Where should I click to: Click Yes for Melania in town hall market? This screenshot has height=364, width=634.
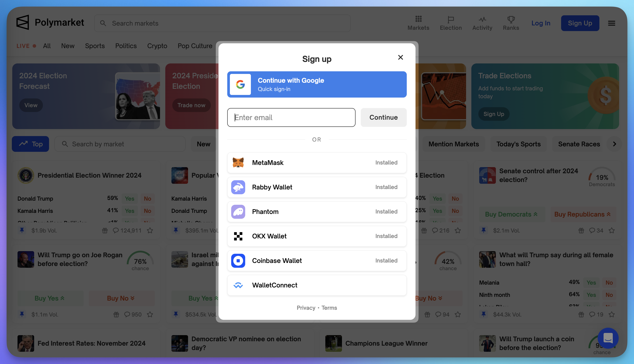(591, 282)
